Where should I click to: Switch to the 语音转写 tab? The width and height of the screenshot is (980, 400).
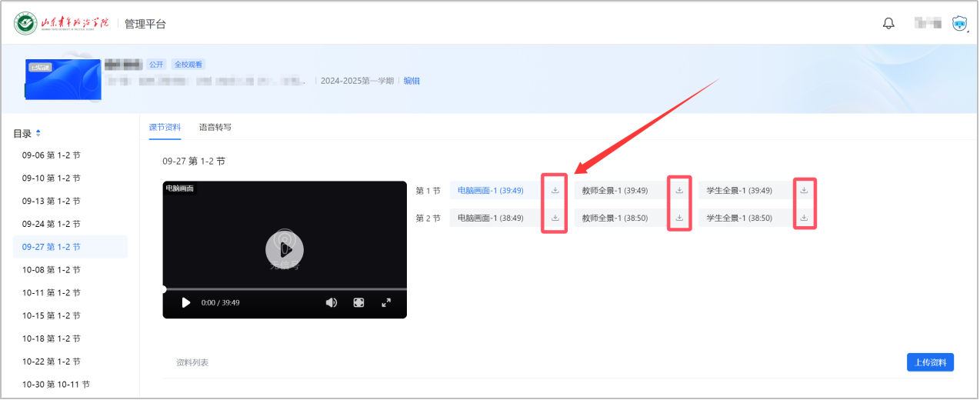215,128
